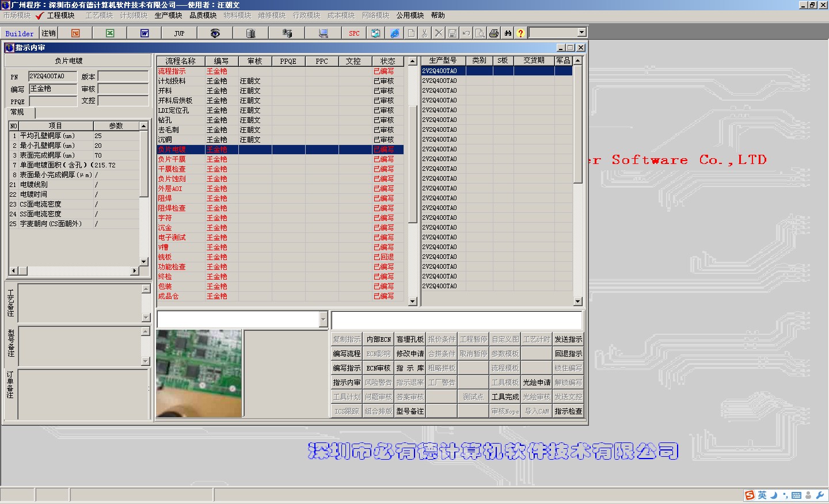Click the red SPC toolbar button
829x504 pixels.
[354, 33]
